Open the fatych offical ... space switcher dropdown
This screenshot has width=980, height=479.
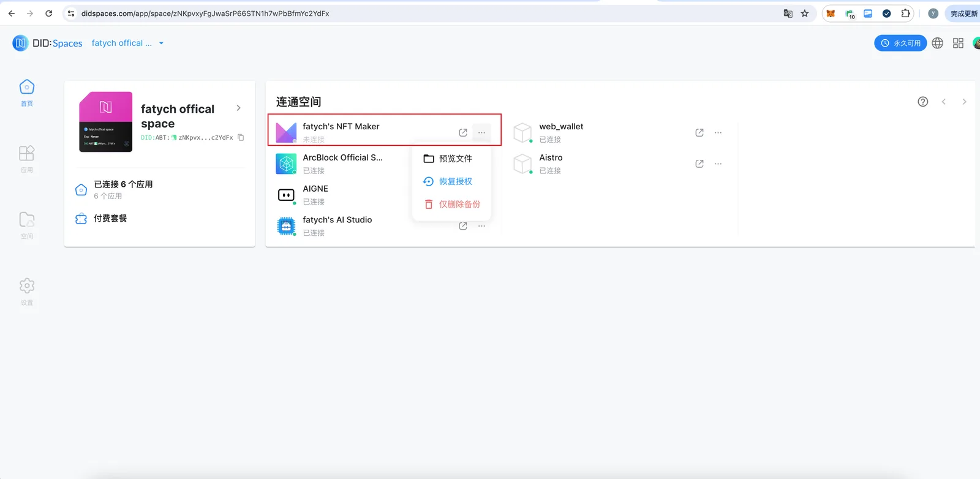[x=127, y=43]
